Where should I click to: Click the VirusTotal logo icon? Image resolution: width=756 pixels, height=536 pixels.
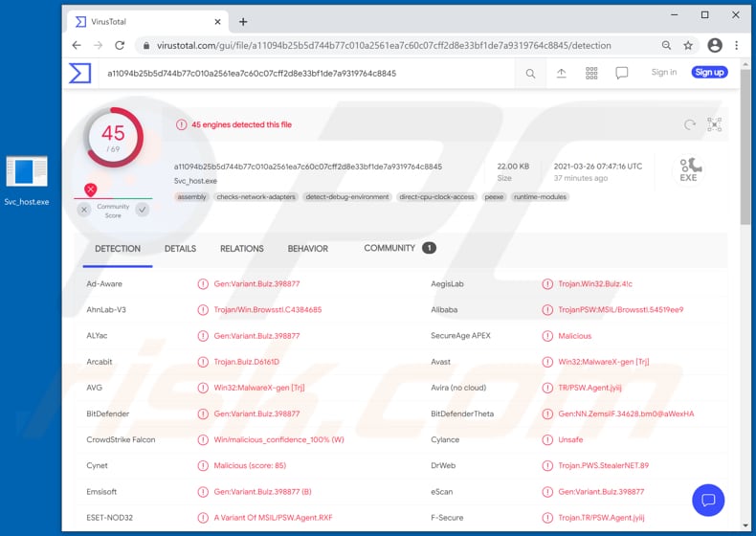80,73
